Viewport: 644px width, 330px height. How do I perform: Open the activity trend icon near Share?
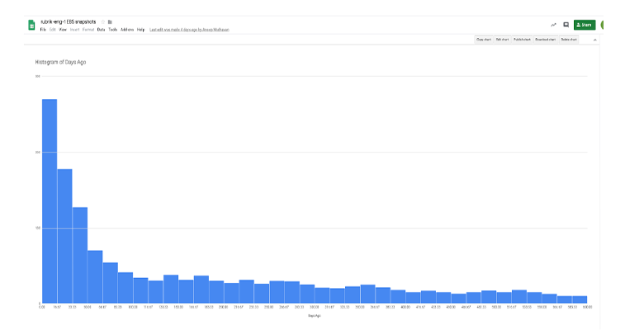pos(553,25)
